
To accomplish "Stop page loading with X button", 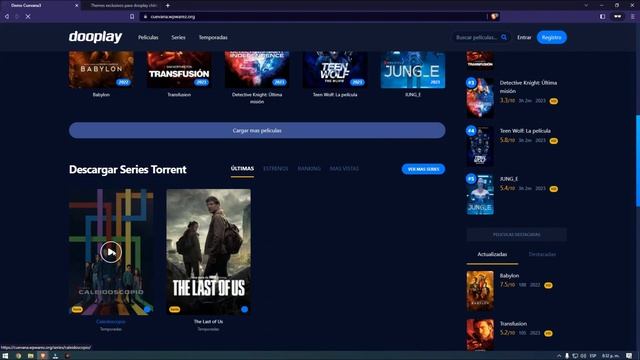I will pos(28,17).
